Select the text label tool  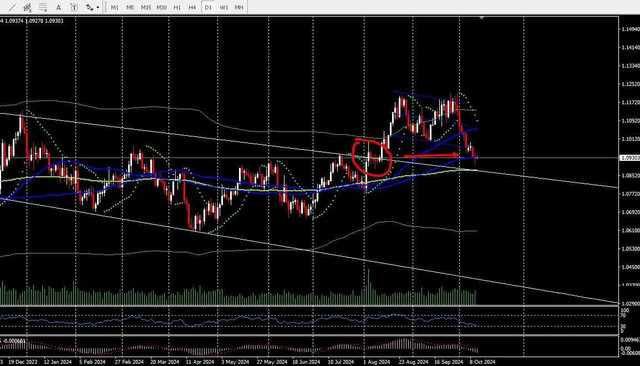(74, 7)
